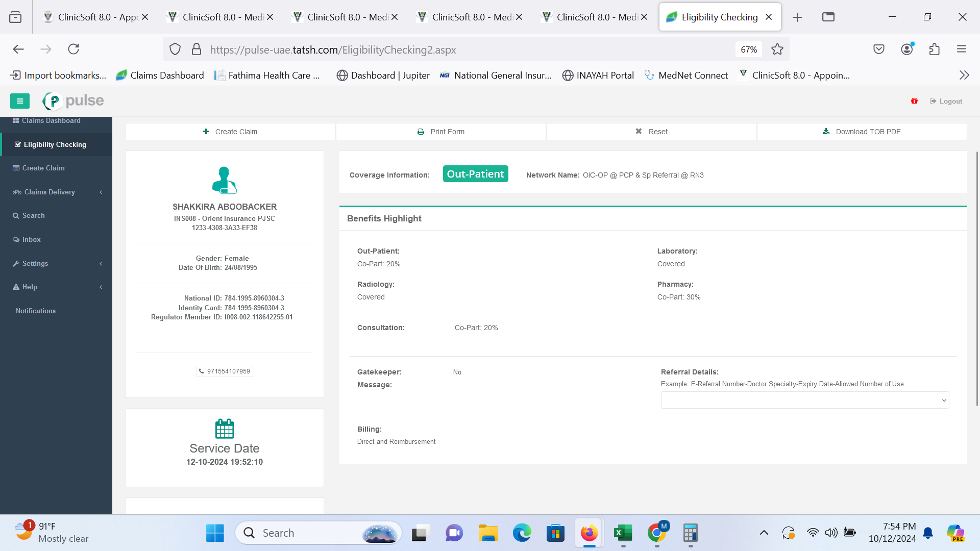Click Download TOB PDF

coord(862,132)
